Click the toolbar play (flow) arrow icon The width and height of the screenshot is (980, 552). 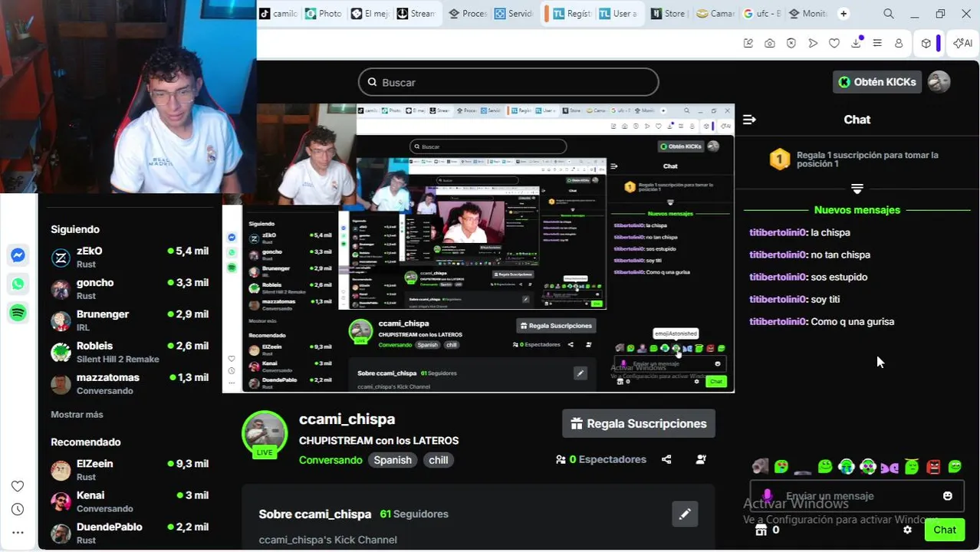(x=813, y=43)
